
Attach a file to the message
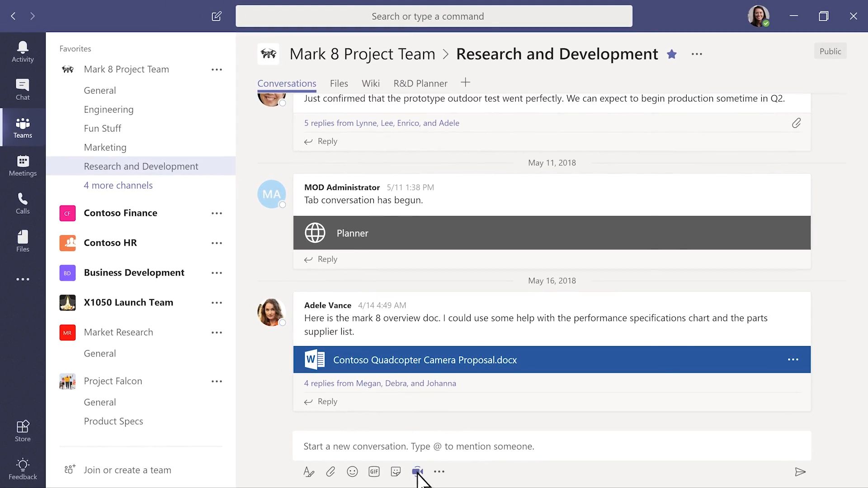click(x=330, y=471)
